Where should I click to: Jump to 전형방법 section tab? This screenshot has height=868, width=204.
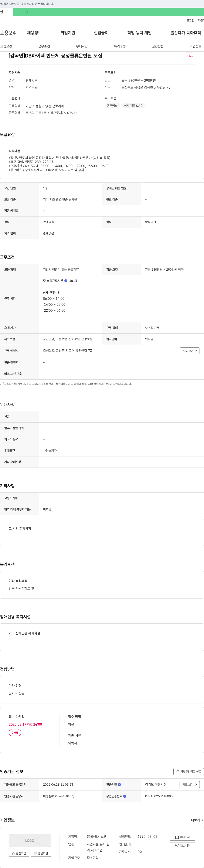tap(158, 46)
